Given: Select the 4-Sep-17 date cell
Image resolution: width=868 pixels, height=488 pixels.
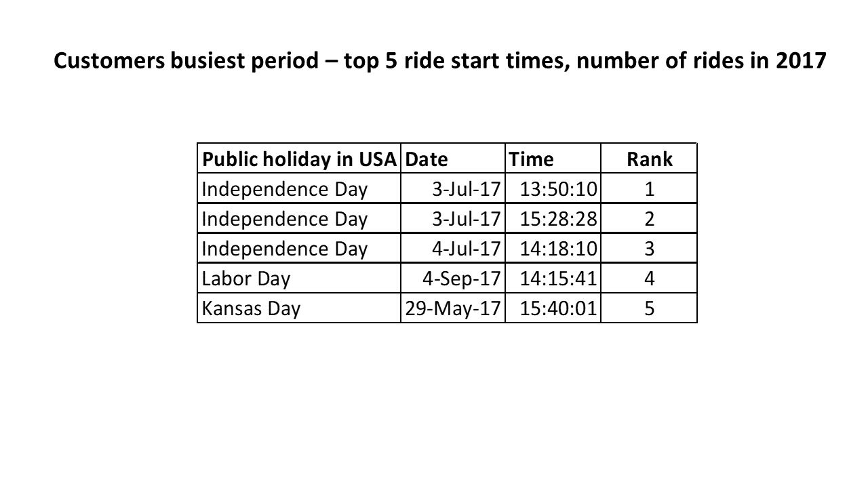Looking at the screenshot, I should tap(453, 278).
